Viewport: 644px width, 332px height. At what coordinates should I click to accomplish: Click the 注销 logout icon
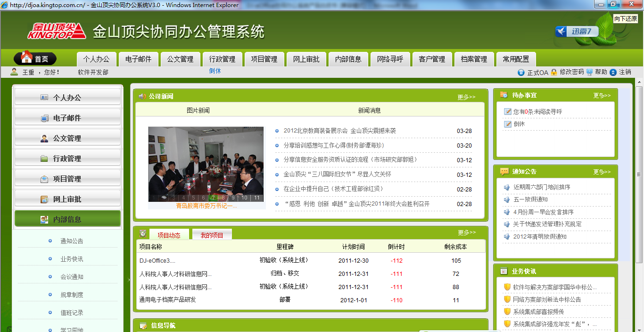pos(613,72)
